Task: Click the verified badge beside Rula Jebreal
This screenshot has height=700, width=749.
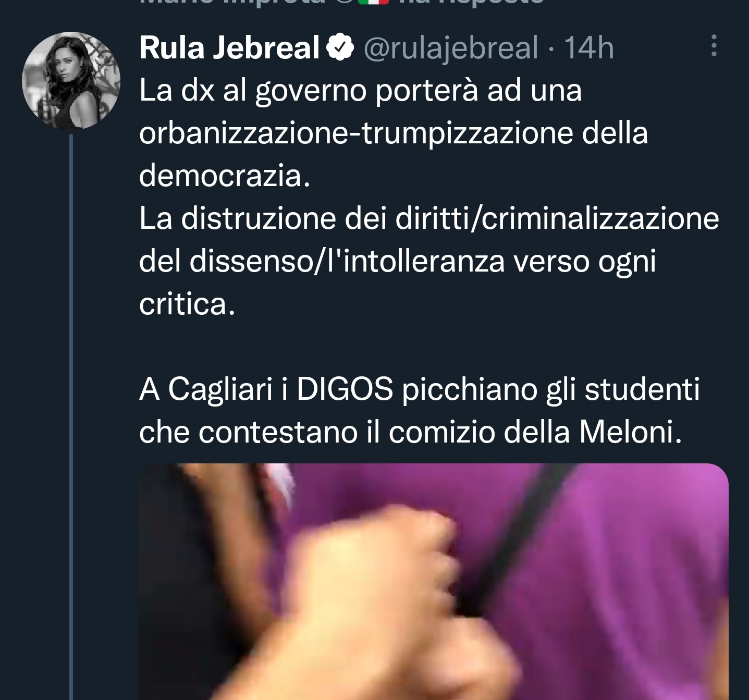Action: (x=340, y=48)
